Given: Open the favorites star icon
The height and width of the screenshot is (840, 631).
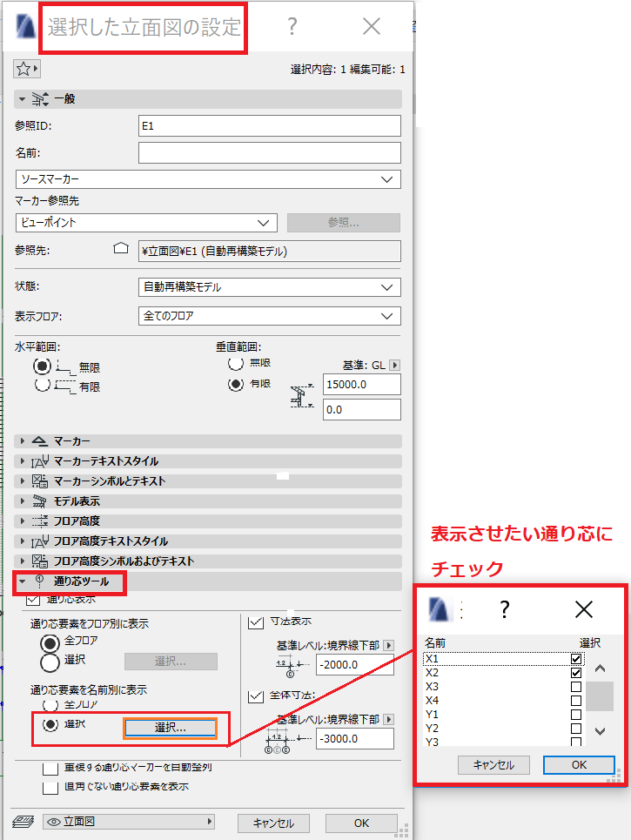Looking at the screenshot, I should pos(27,69).
